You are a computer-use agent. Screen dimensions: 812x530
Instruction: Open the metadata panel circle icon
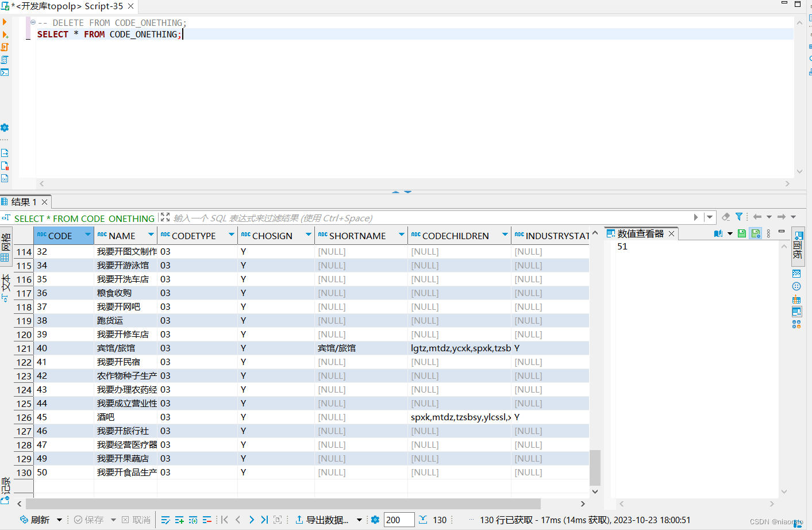pos(796,286)
